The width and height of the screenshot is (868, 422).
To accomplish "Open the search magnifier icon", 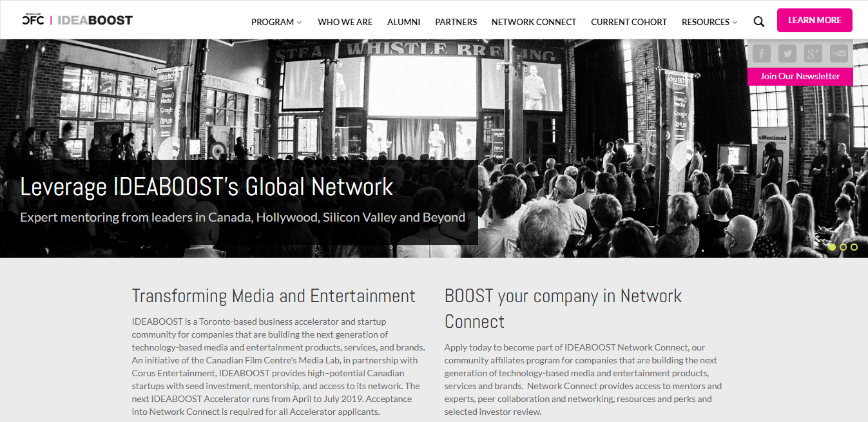I will coord(759,21).
